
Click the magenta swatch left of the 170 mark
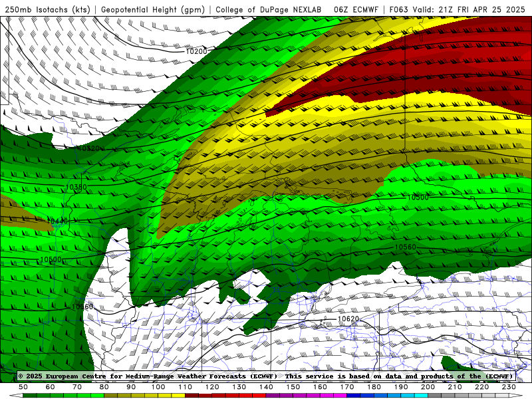340,396
